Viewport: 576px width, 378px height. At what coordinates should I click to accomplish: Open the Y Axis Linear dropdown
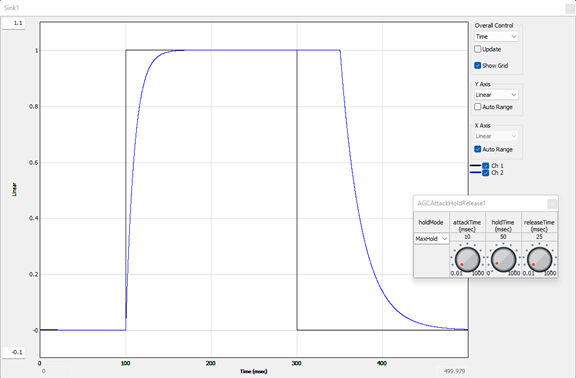(496, 95)
